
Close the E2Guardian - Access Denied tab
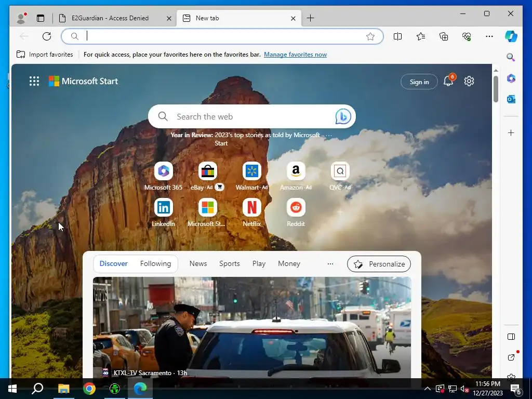tap(169, 18)
